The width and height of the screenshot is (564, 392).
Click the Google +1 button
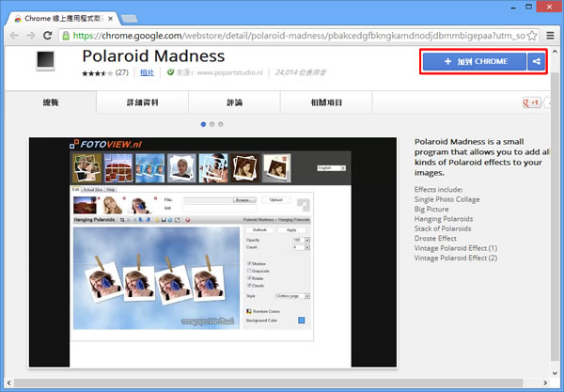[x=531, y=102]
